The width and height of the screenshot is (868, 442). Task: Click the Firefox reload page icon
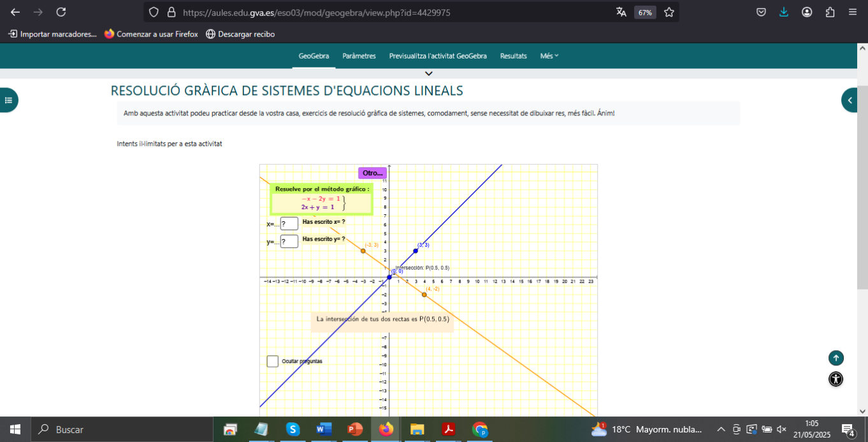point(61,12)
